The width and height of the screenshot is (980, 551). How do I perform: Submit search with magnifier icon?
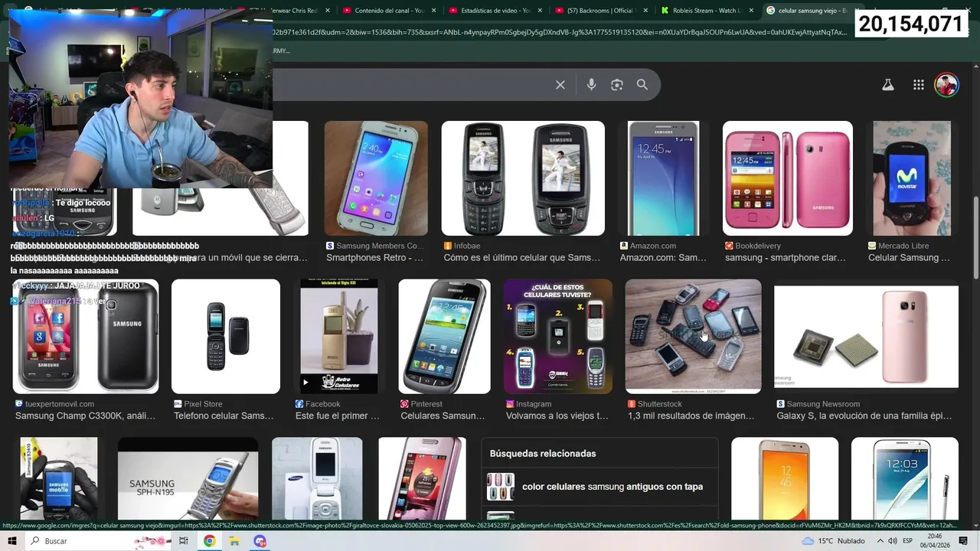[x=642, y=85]
